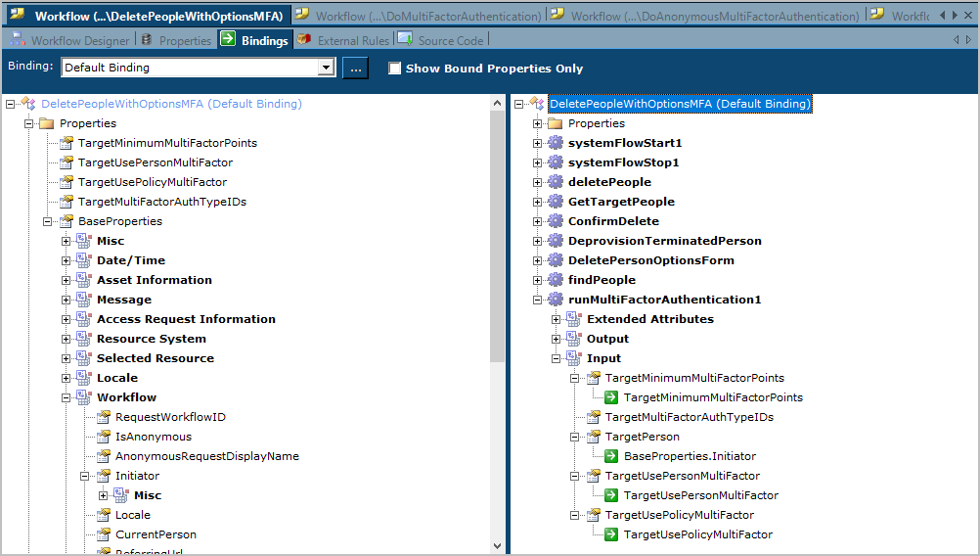Open the Binding dropdown list

pos(326,68)
